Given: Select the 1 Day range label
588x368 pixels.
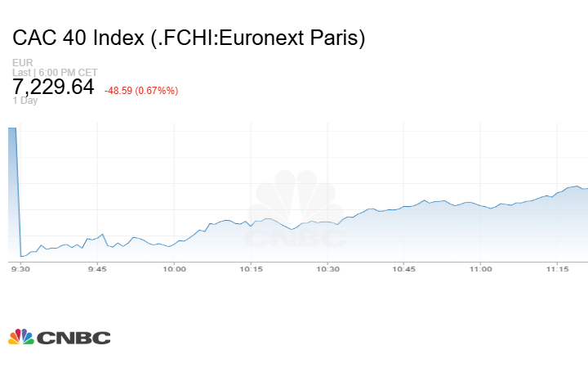Looking at the screenshot, I should tap(25, 101).
